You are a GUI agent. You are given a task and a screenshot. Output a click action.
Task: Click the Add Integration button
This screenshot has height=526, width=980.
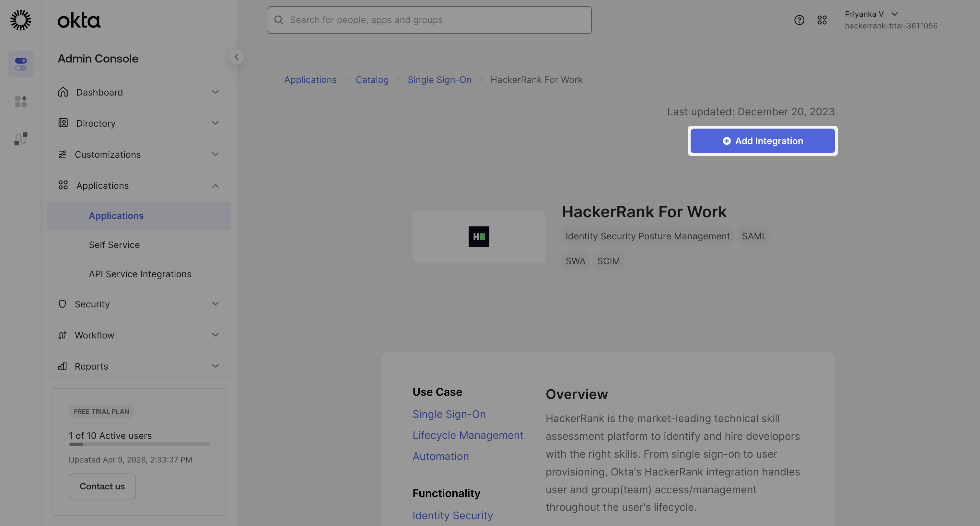click(x=763, y=141)
